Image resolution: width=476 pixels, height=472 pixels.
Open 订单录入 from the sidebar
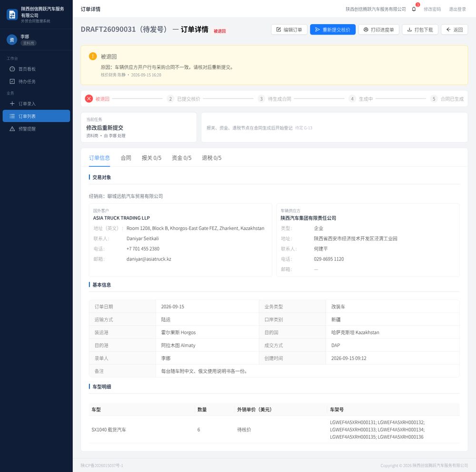(36, 103)
